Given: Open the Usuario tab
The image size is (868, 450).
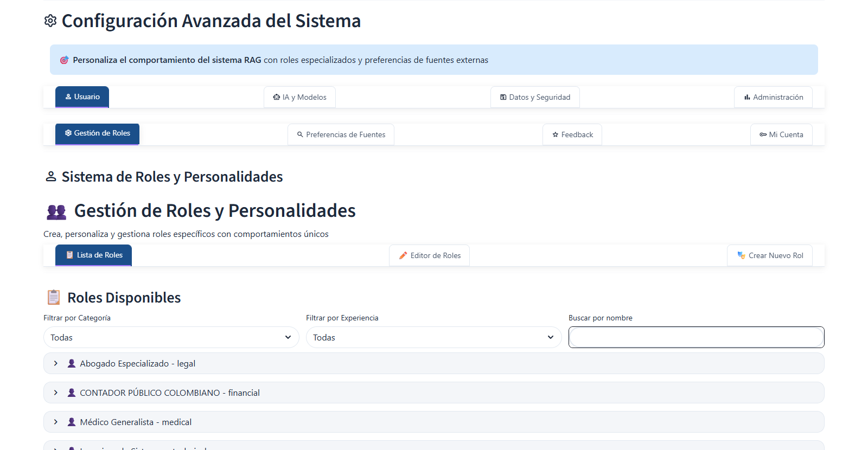Looking at the screenshot, I should click(x=82, y=97).
